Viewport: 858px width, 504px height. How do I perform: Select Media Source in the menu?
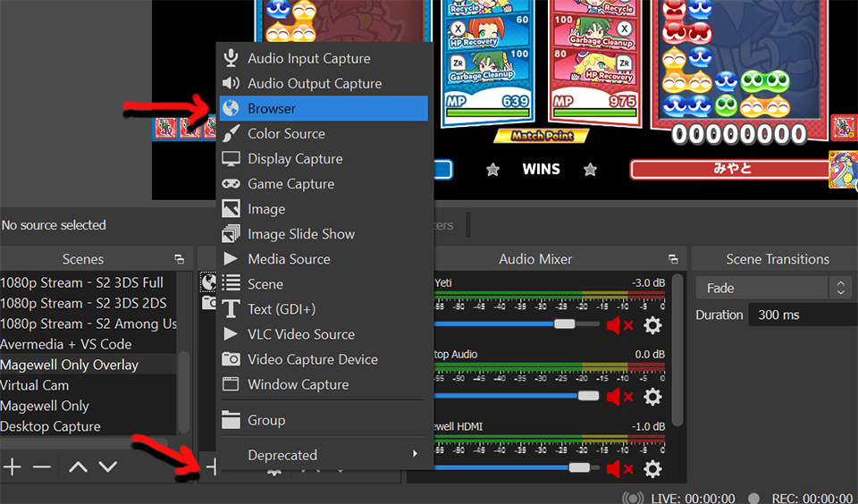click(323, 259)
